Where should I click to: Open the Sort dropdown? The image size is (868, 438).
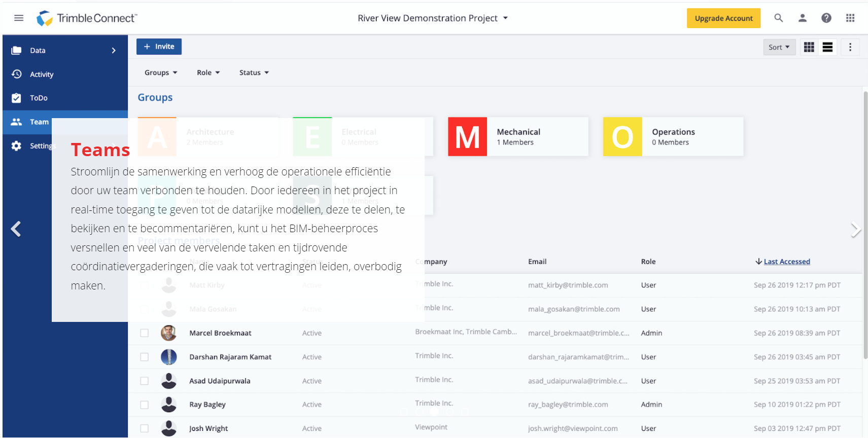click(x=779, y=47)
